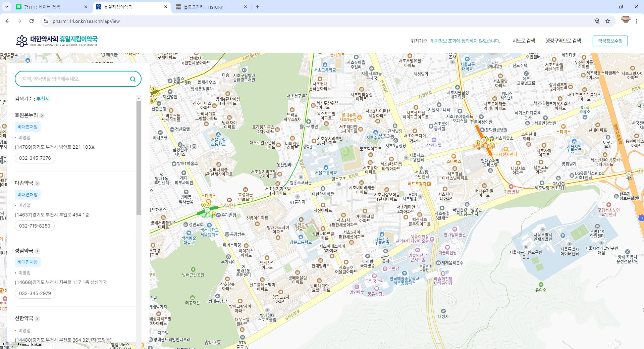Click the 상문고등학교 school marker
Viewport: 644px width, 349px height.
[x=301, y=237]
